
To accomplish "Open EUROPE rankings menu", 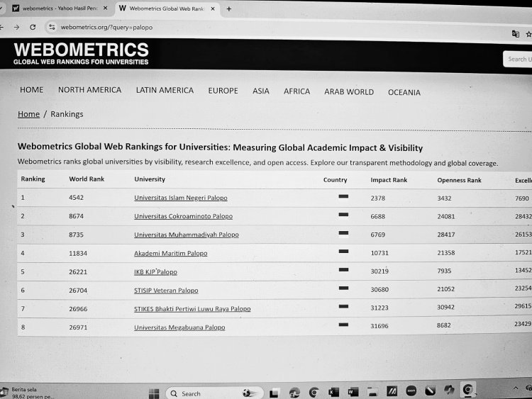I will (223, 91).
